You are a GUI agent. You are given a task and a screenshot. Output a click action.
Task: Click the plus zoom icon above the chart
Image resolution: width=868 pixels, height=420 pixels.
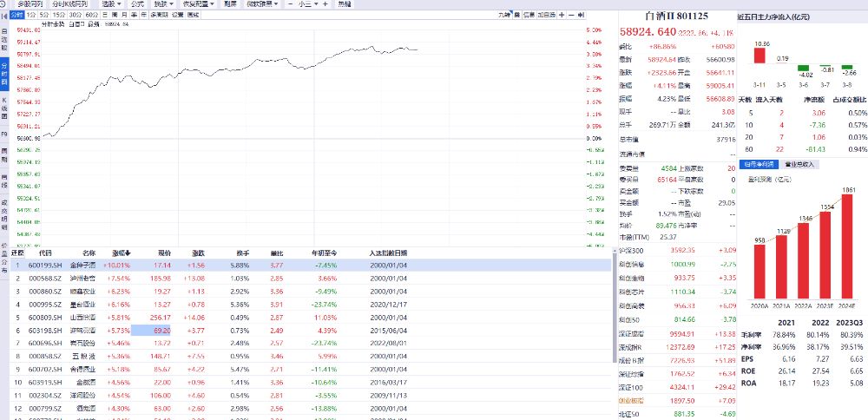[x=562, y=16]
